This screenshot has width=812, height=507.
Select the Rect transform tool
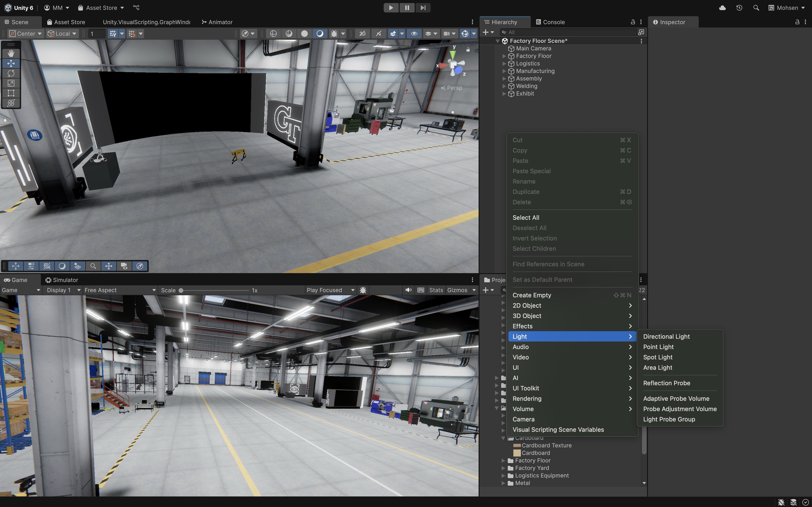tap(11, 93)
